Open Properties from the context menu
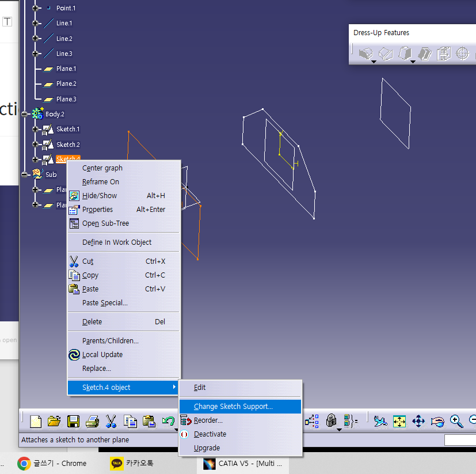The width and height of the screenshot is (476, 474). click(123, 210)
